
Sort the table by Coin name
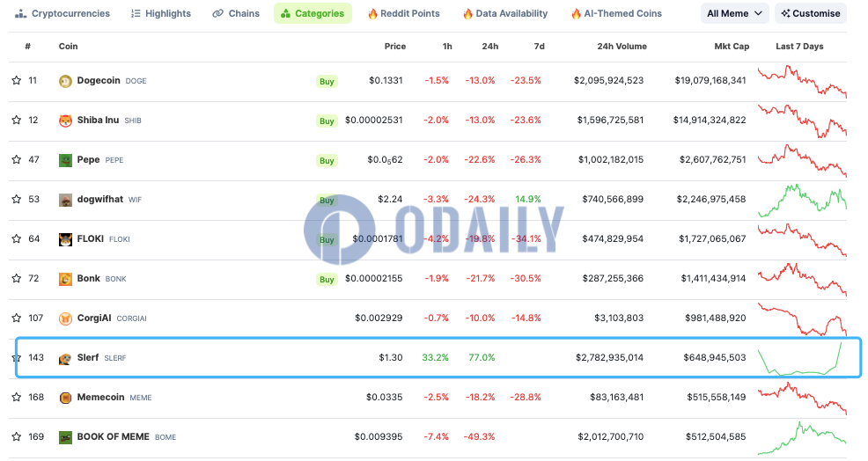click(x=68, y=47)
